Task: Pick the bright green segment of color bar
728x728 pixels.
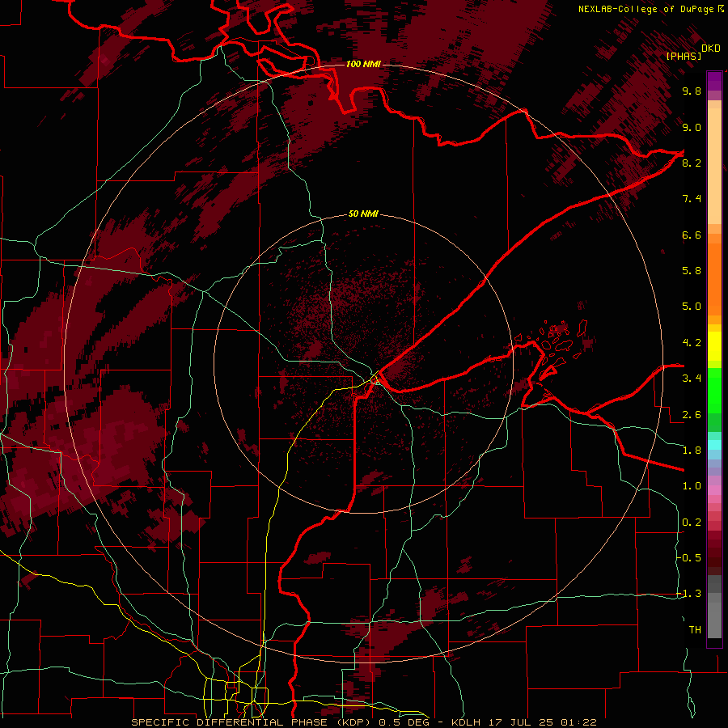Action: [x=714, y=390]
